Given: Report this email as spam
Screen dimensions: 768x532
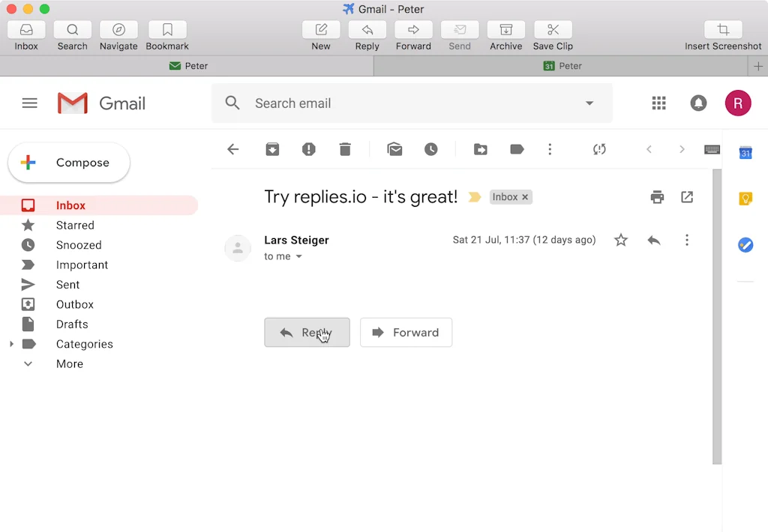Looking at the screenshot, I should click(308, 149).
